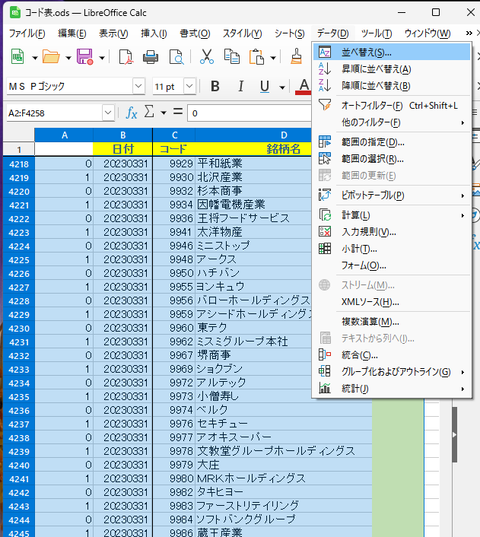Expand the ピボットテーブル(P) submenu
This screenshot has height=537, width=480.
[x=392, y=196]
